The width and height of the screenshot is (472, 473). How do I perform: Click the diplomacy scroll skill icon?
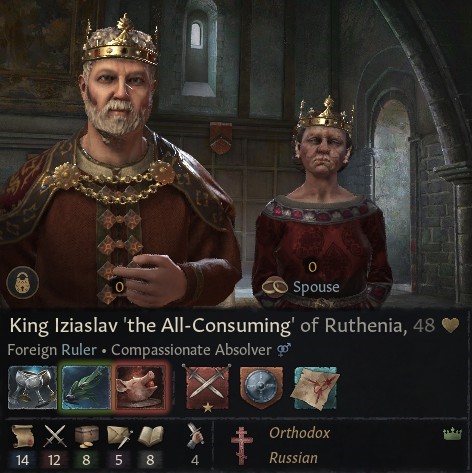click(x=22, y=436)
